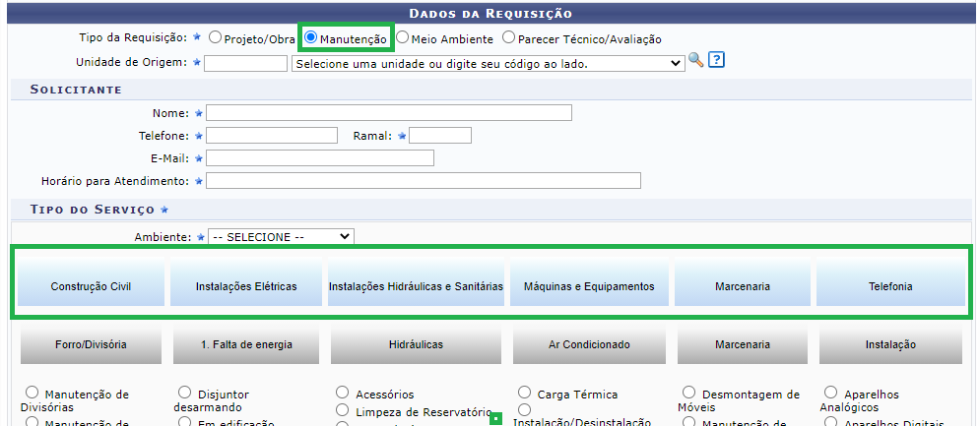Click the Nome text input field
The image size is (980, 426).
388,113
